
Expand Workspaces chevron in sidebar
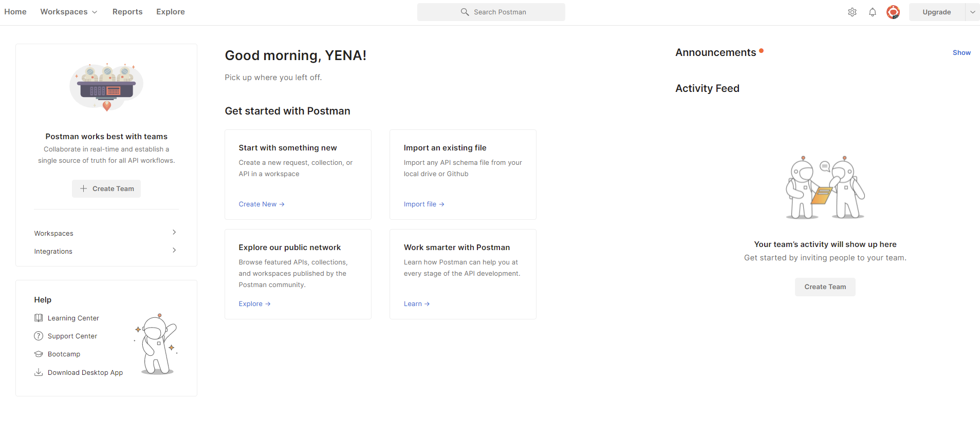[x=174, y=232]
